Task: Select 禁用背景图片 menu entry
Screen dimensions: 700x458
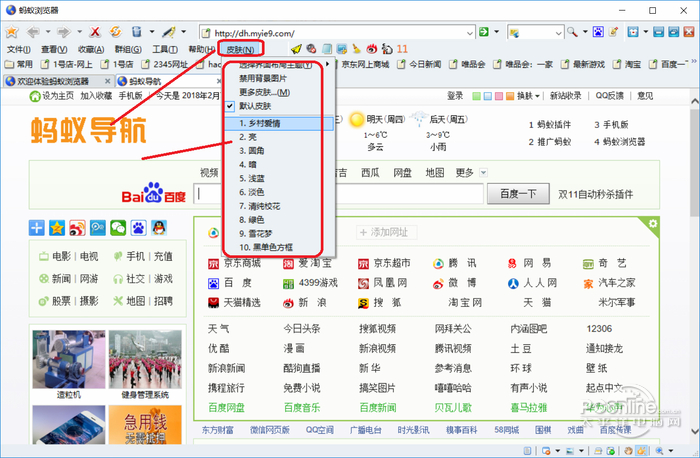Action: [279, 79]
